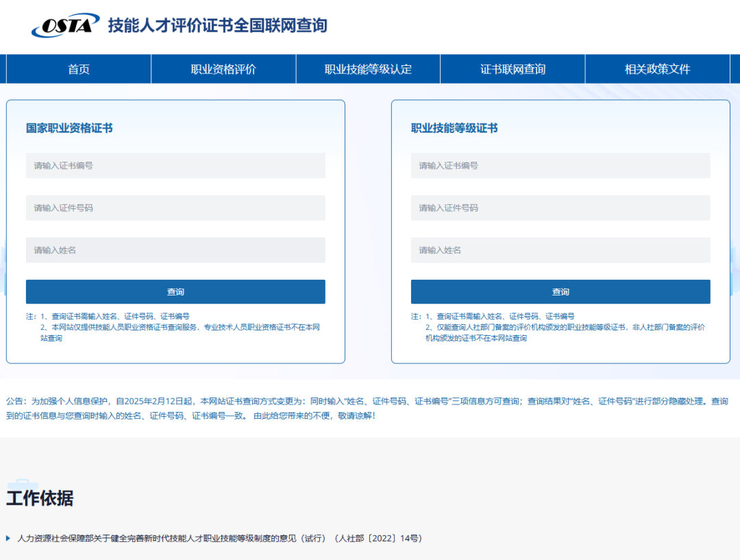Screen dimensions: 740x560
Task: Click the 职业技能等级证书 panel heading
Action: (x=454, y=128)
